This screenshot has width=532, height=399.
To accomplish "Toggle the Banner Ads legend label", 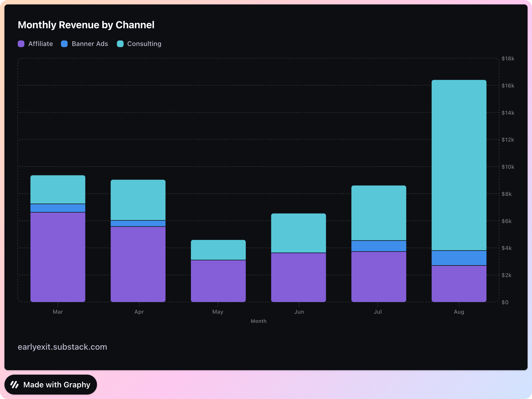I will click(90, 44).
